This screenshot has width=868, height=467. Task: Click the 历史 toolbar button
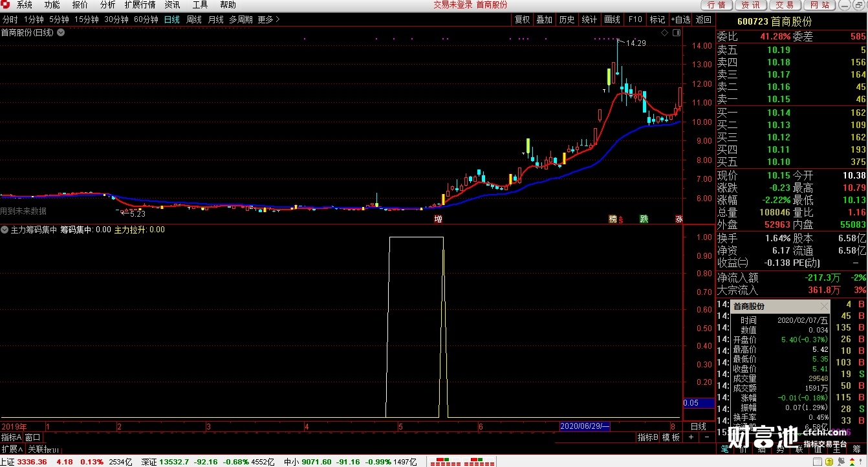[567, 19]
